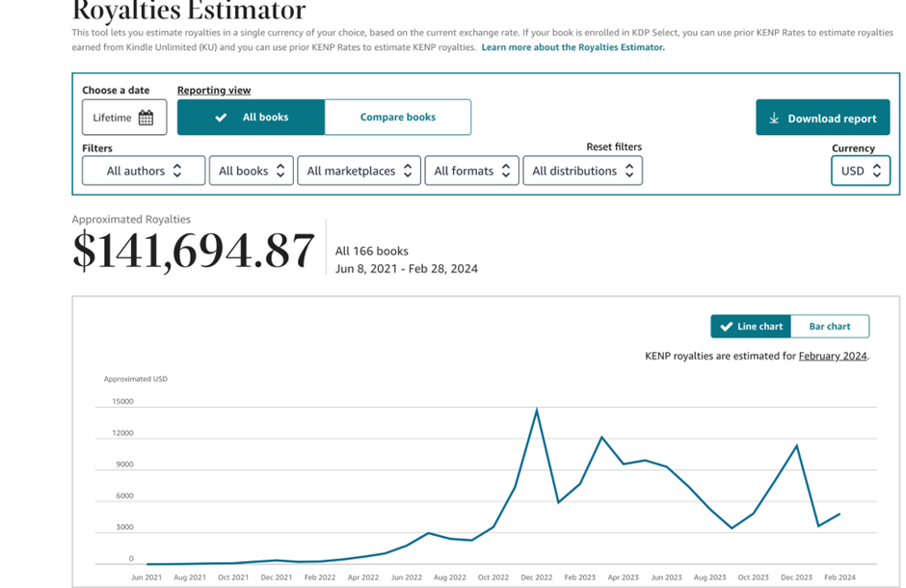Select Line chart display

tap(751, 327)
